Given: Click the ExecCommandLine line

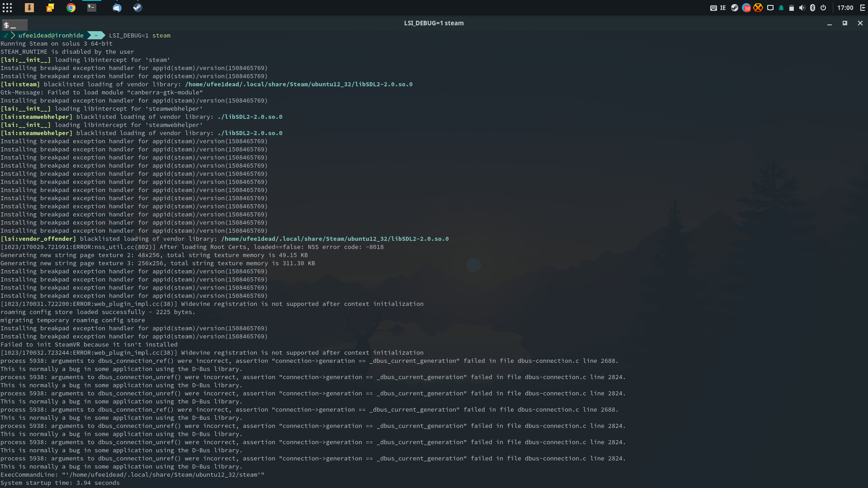Looking at the screenshot, I should pyautogui.click(x=132, y=474).
